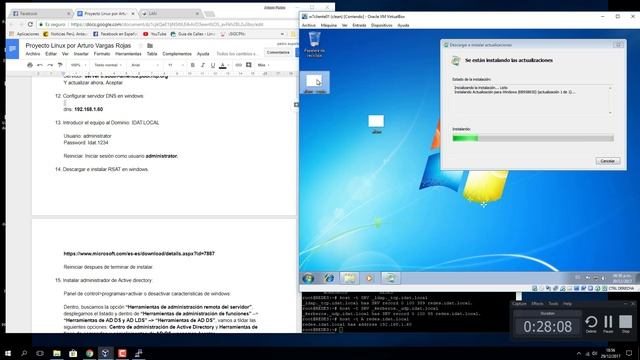This screenshot has height=360, width=640.
Task: Open the text color picker in Docs
Action: pos(223,65)
